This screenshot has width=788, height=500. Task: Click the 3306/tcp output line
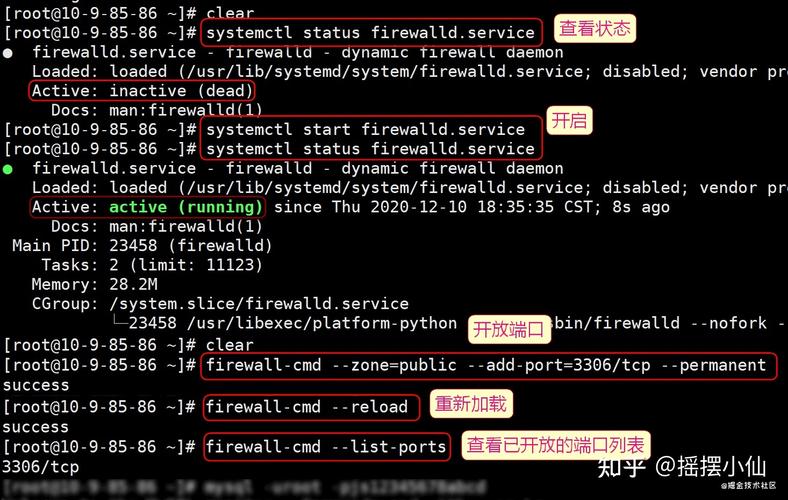41,467
